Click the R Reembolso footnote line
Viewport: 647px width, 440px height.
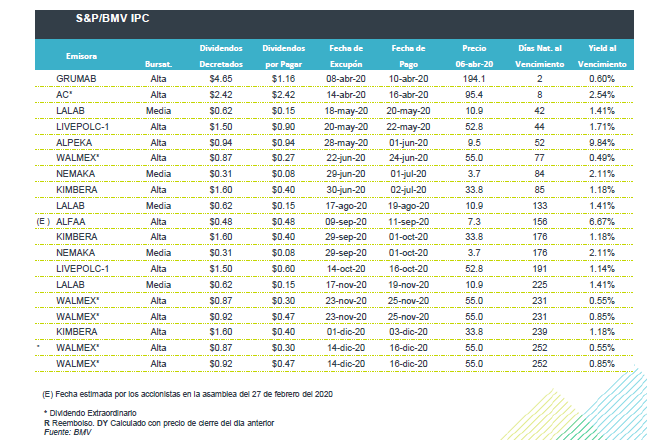point(159,423)
